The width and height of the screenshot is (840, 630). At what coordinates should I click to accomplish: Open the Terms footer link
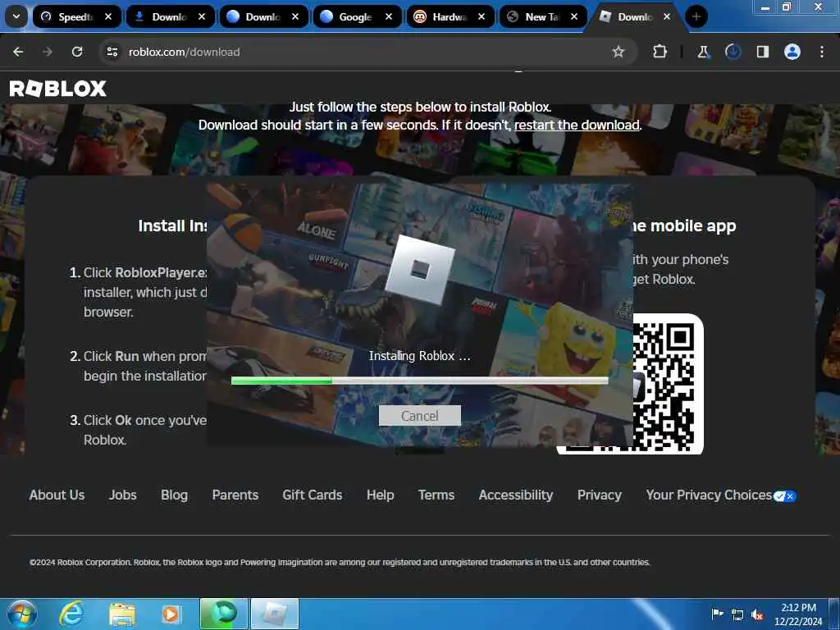tap(436, 495)
